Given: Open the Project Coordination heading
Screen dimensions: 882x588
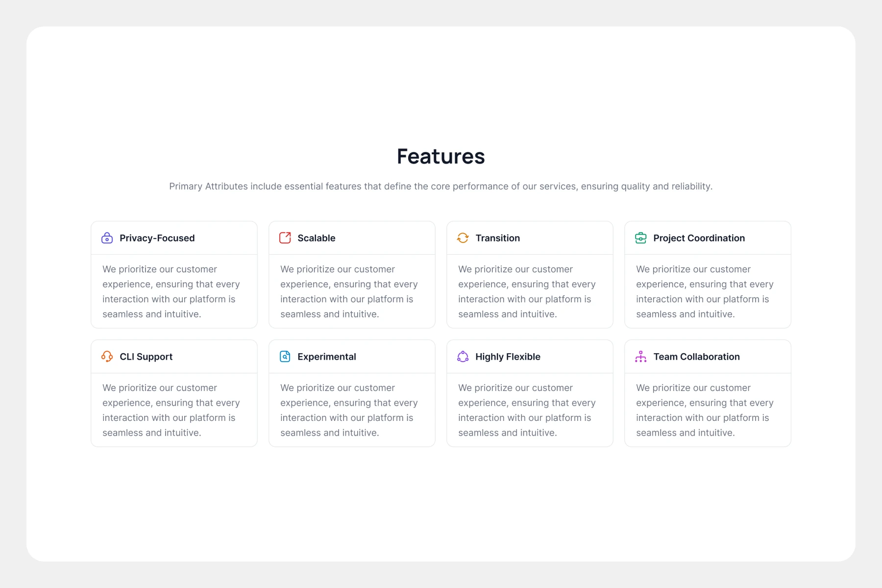Looking at the screenshot, I should [699, 238].
